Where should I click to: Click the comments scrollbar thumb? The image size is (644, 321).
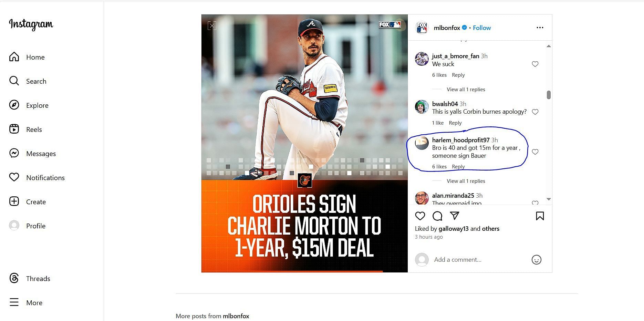pyautogui.click(x=549, y=95)
